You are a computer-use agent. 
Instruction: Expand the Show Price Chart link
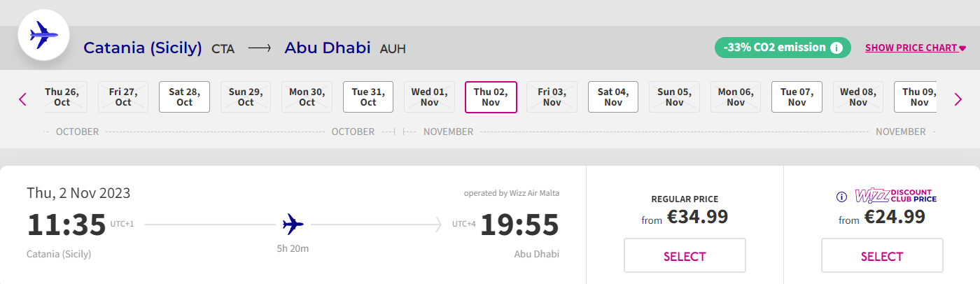[x=916, y=48]
